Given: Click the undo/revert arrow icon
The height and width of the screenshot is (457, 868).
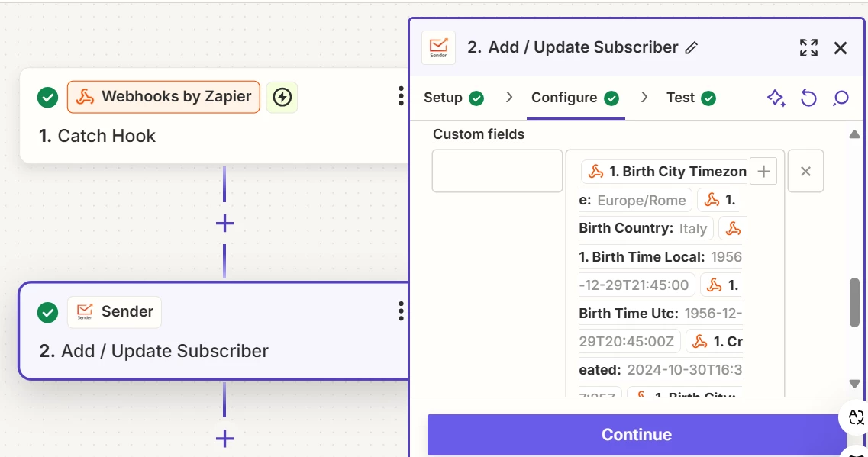Looking at the screenshot, I should [x=808, y=98].
